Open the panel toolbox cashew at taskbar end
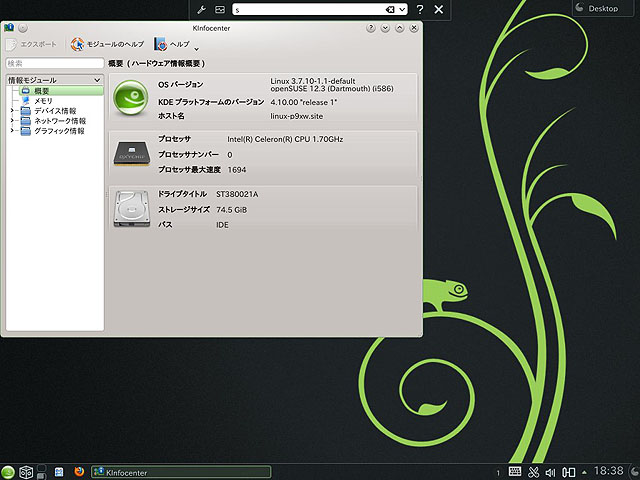 click(x=635, y=472)
